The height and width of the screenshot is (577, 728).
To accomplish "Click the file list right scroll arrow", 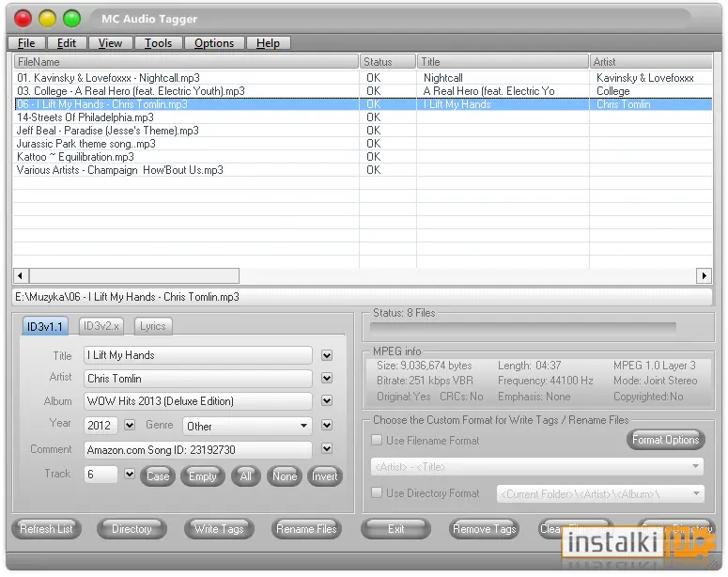I will pos(704,276).
